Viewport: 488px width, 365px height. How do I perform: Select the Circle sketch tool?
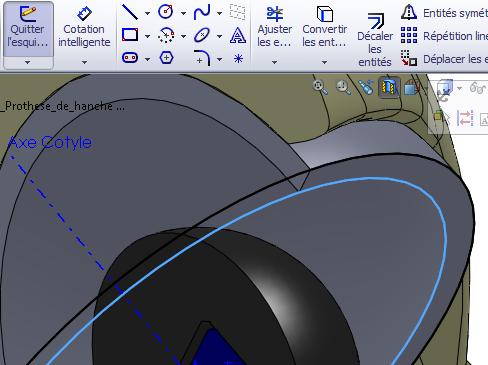pyautogui.click(x=166, y=12)
